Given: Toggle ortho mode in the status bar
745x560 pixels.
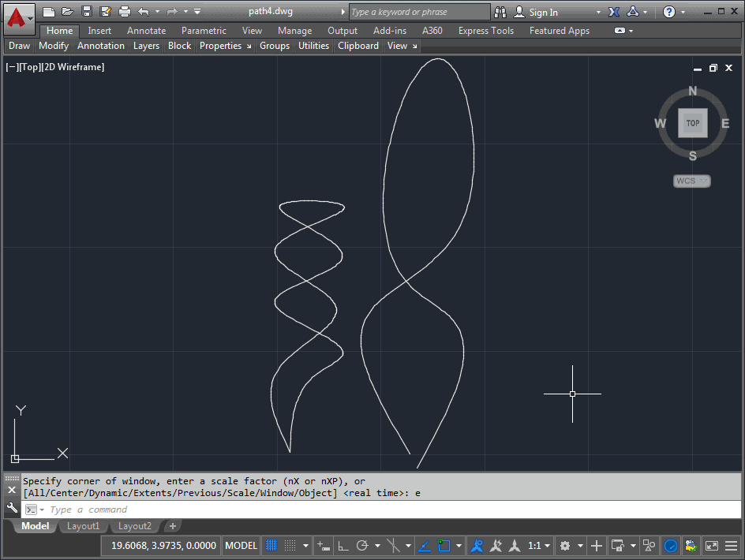Looking at the screenshot, I should click(344, 545).
